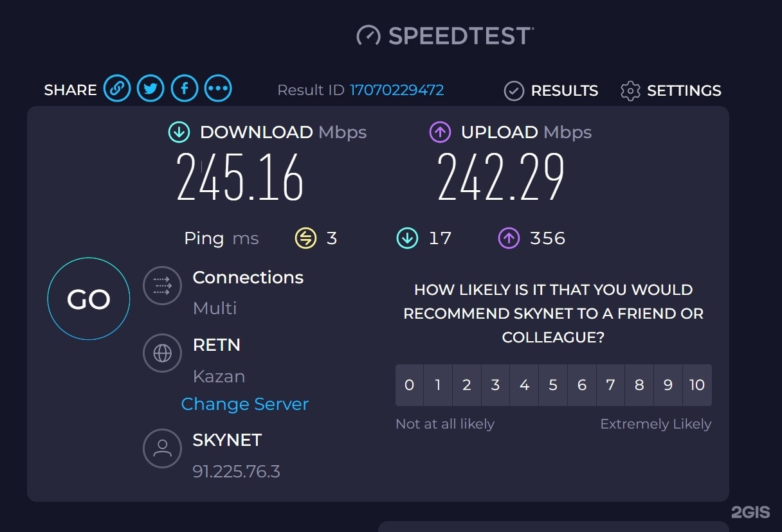Screen dimensions: 782x532
Task: Open Settings via gear icon
Action: 630,91
